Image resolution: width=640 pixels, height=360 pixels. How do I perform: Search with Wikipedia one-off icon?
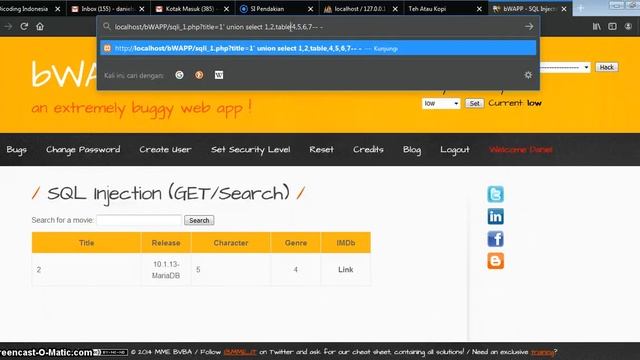(219, 75)
